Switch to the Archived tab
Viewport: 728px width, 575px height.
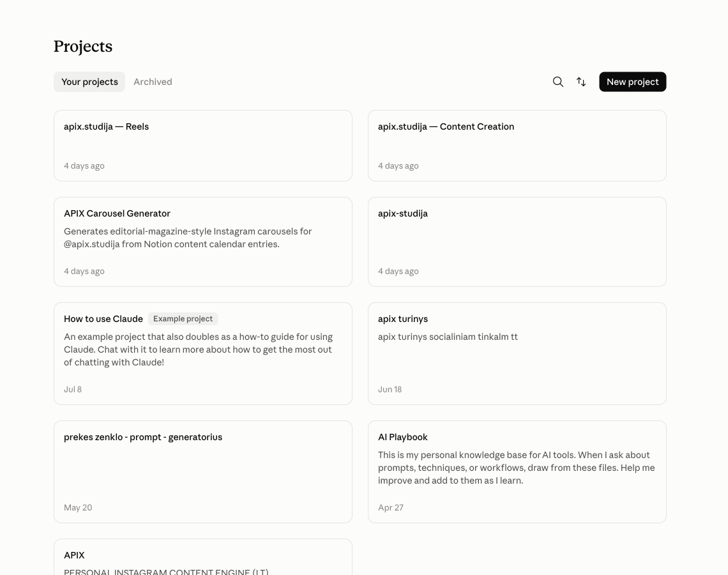(153, 82)
